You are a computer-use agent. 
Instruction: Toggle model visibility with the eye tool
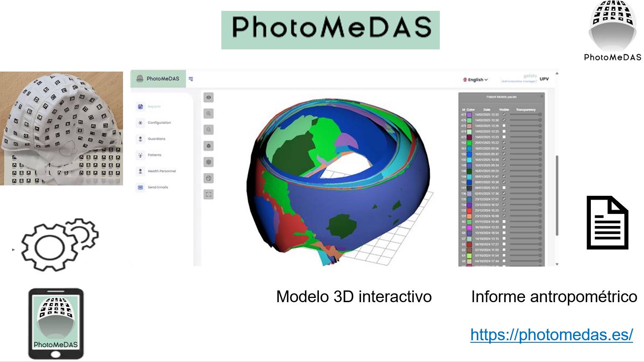pos(208,97)
